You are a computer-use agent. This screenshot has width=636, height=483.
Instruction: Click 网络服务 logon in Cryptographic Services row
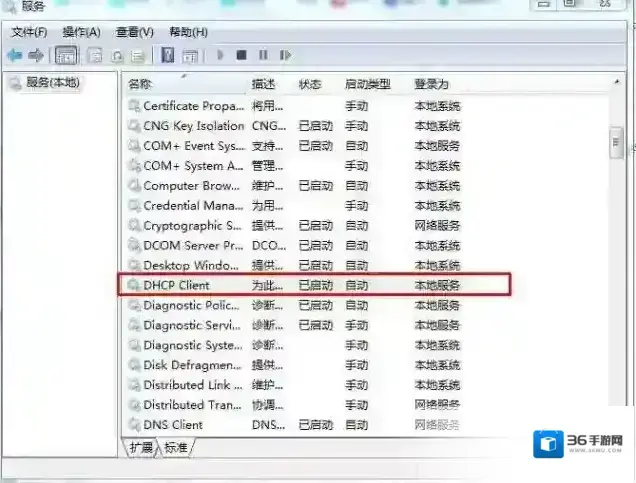coord(437,225)
